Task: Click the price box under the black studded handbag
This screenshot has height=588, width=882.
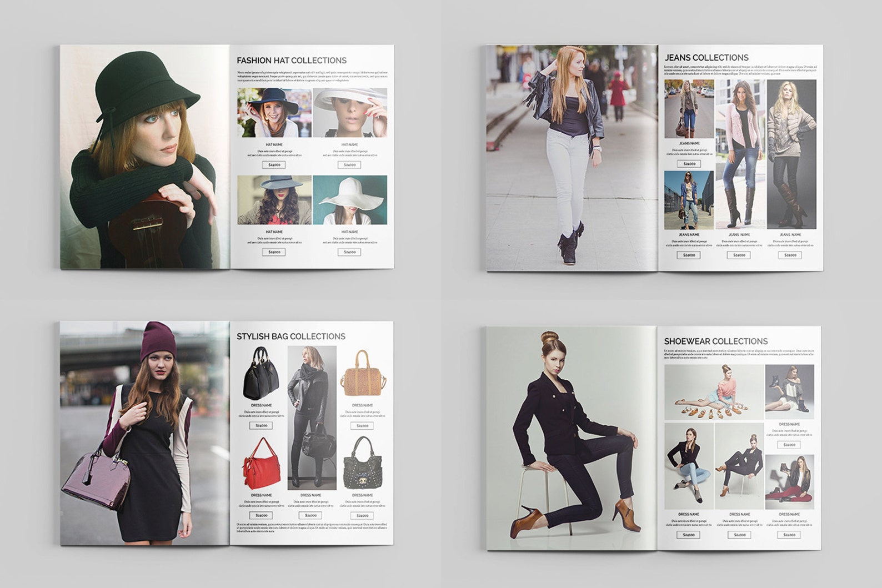Action: pos(362,515)
